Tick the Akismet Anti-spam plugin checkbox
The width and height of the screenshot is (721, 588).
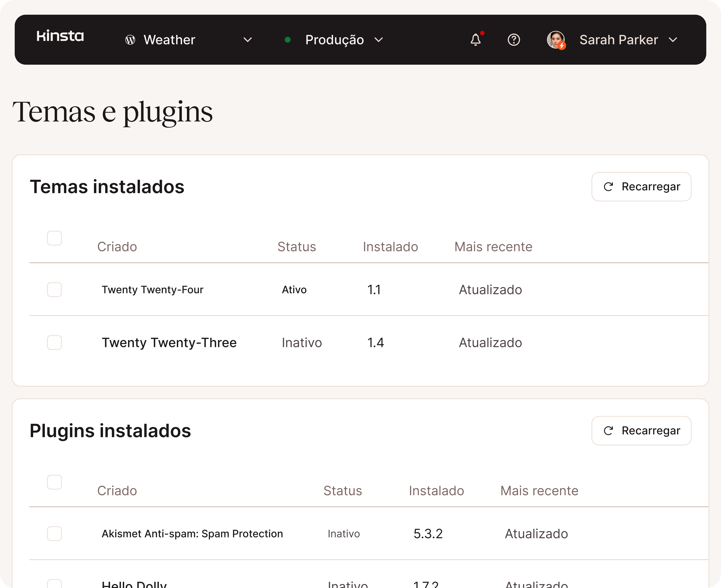[x=54, y=534]
